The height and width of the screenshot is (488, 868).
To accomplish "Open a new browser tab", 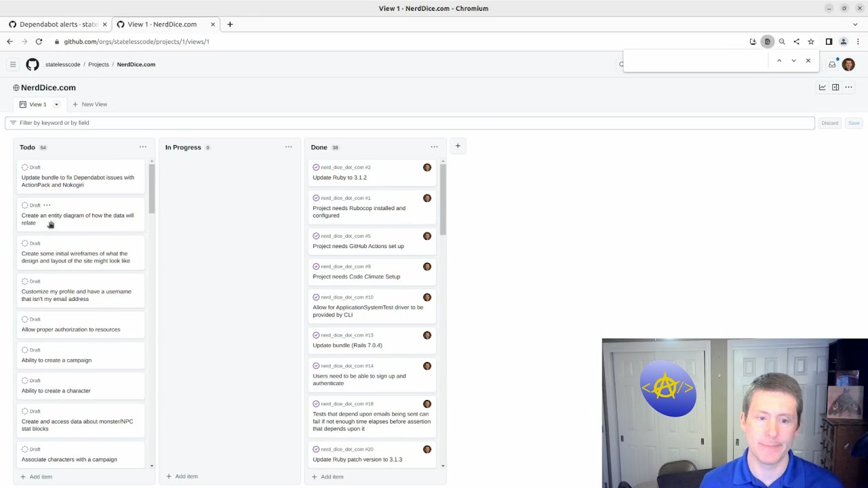I will pyautogui.click(x=230, y=24).
